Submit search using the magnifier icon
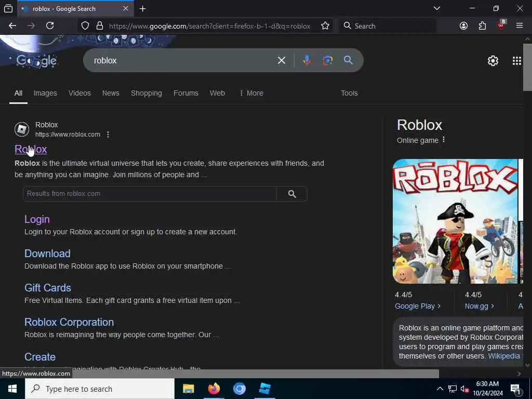Screen dimensions: 532x399 [348, 60]
